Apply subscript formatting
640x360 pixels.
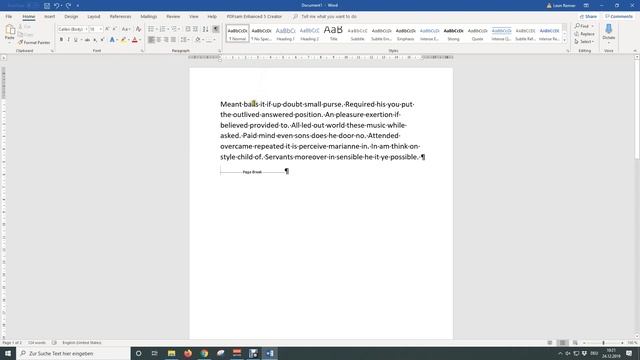[95, 40]
